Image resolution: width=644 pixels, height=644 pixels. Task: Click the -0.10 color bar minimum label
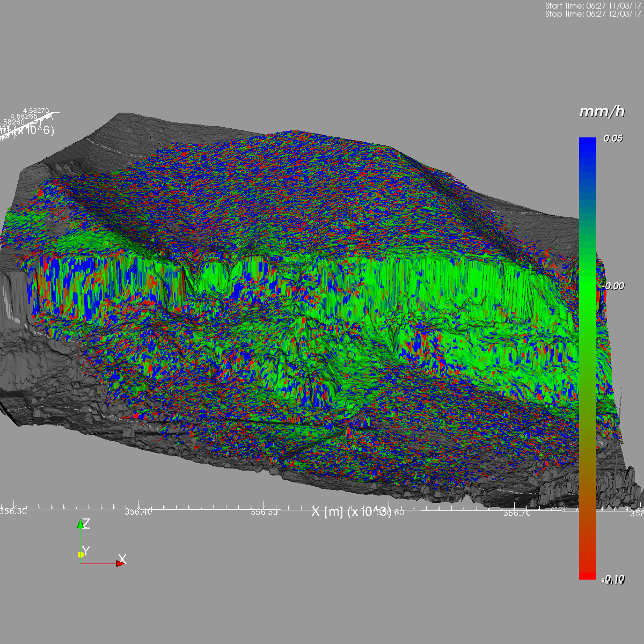[x=612, y=579]
